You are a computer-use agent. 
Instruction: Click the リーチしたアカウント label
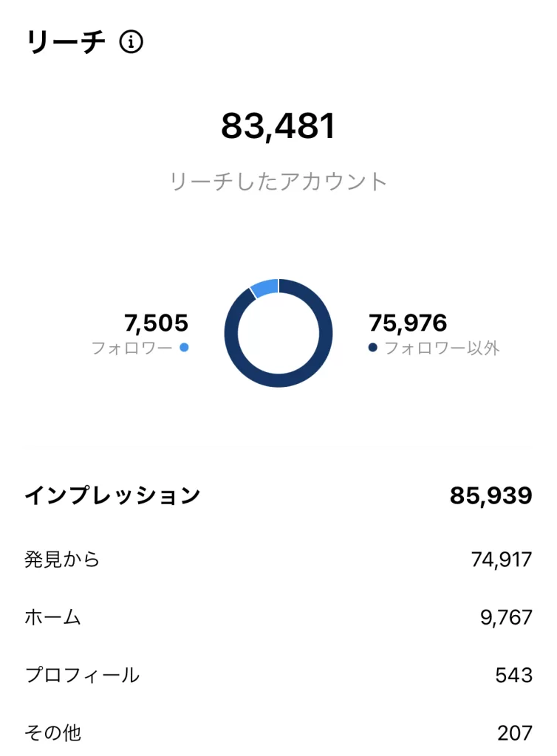(278, 182)
